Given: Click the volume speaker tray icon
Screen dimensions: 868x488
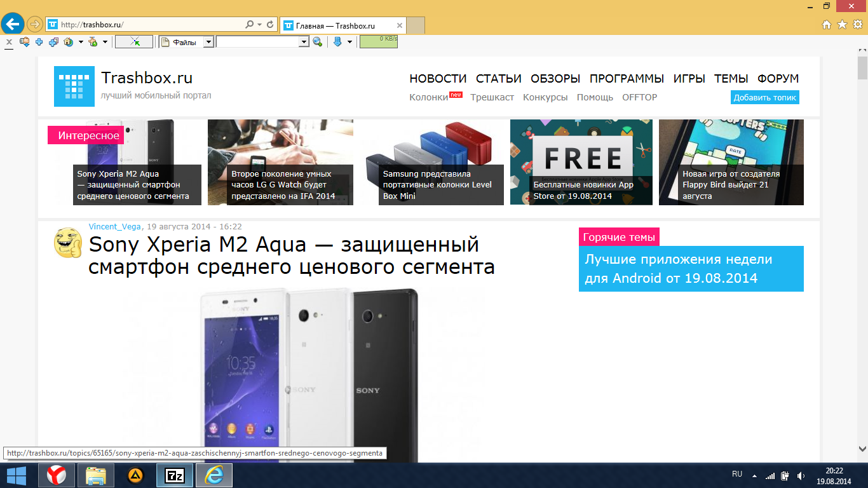Looking at the screenshot, I should click(801, 475).
